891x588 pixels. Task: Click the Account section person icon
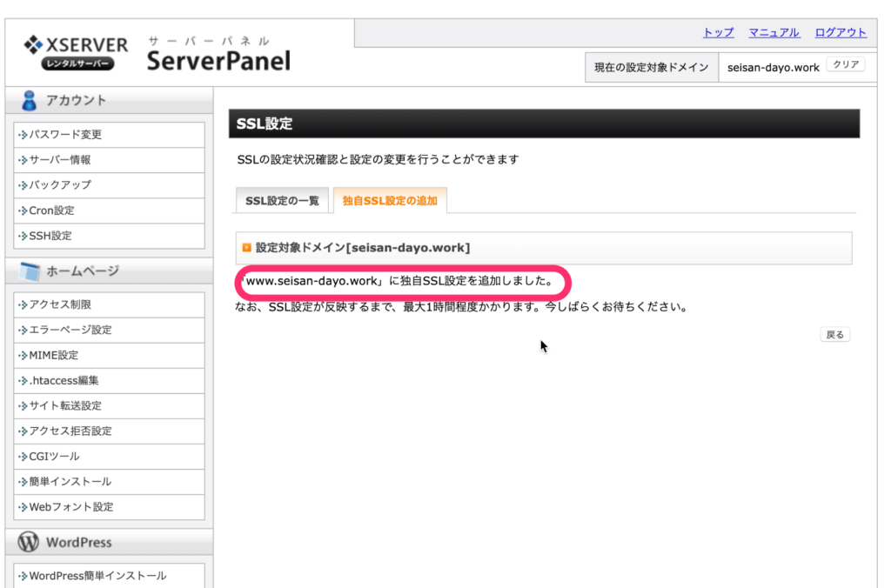pyautogui.click(x=29, y=100)
